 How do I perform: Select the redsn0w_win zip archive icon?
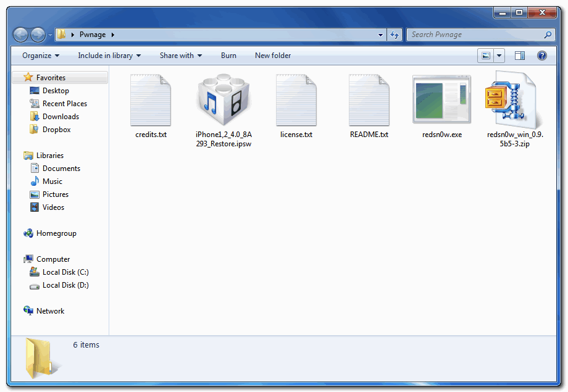click(x=514, y=99)
